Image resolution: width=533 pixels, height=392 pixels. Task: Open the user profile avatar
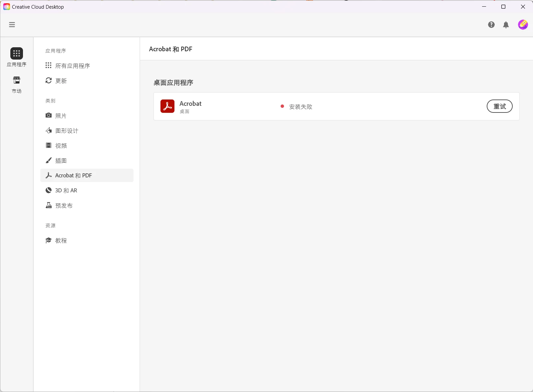tap(523, 25)
